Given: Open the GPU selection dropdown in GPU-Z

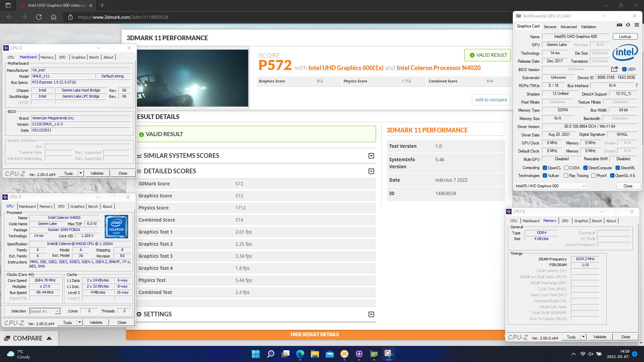Looking at the screenshot, I should coord(550,186).
